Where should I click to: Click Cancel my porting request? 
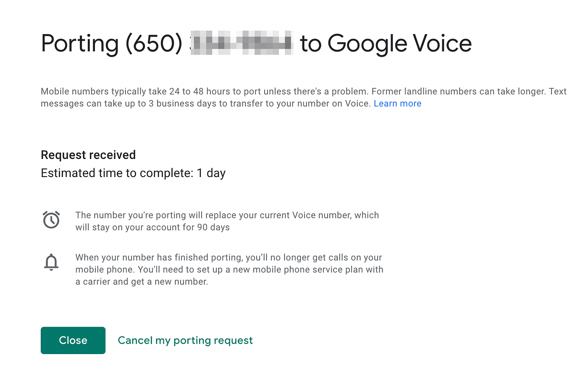[x=185, y=340]
